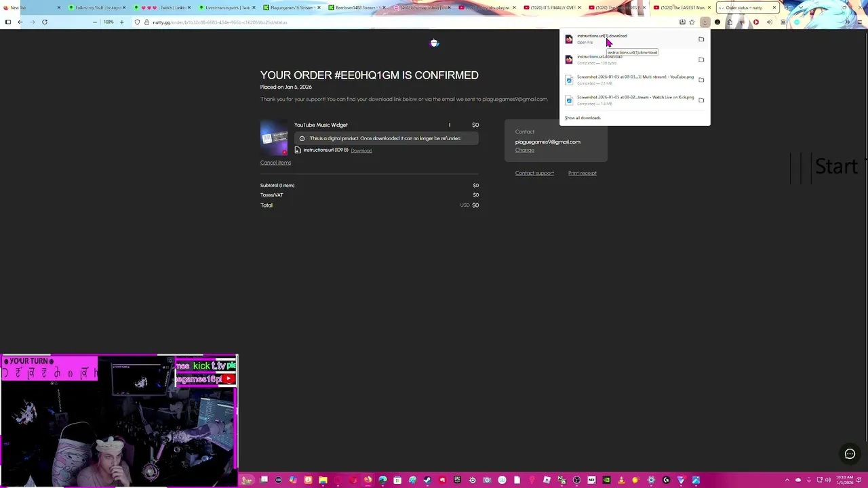868x488 pixels.
Task: Open the instructions.url.download entry, completed at 109 bytes
Action: click(627, 59)
